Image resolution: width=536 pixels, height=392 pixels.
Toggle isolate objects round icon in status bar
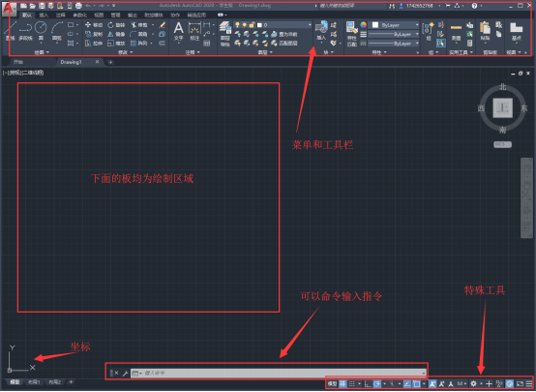[x=509, y=384]
